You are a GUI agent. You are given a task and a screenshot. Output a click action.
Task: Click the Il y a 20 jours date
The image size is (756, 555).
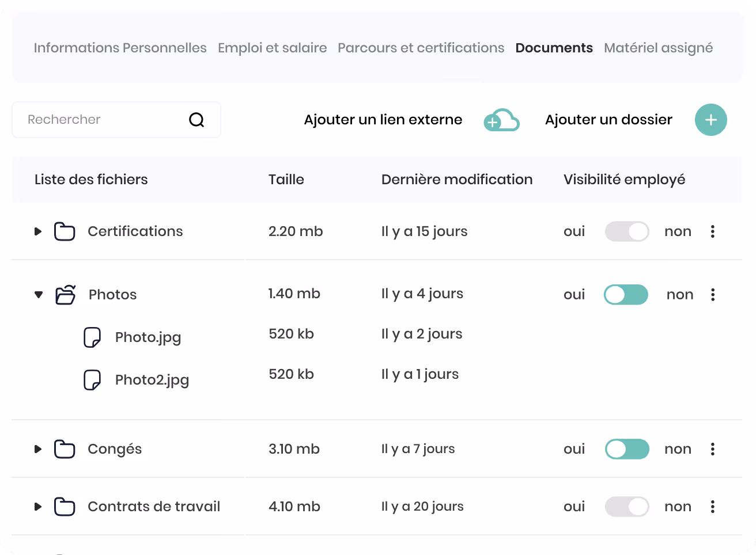(x=422, y=507)
